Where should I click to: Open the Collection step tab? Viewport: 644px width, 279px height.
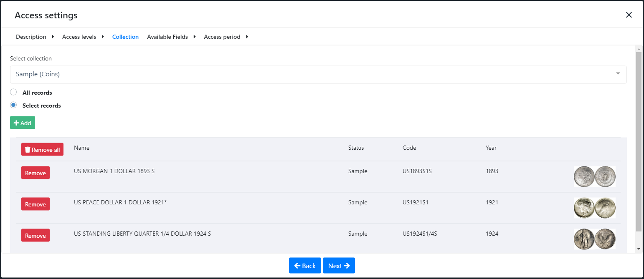tap(125, 37)
